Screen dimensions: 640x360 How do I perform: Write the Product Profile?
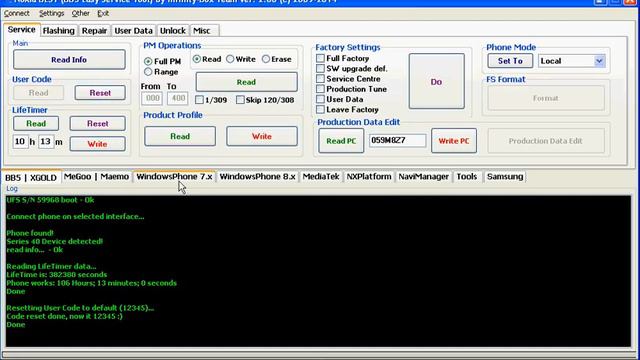[262, 136]
